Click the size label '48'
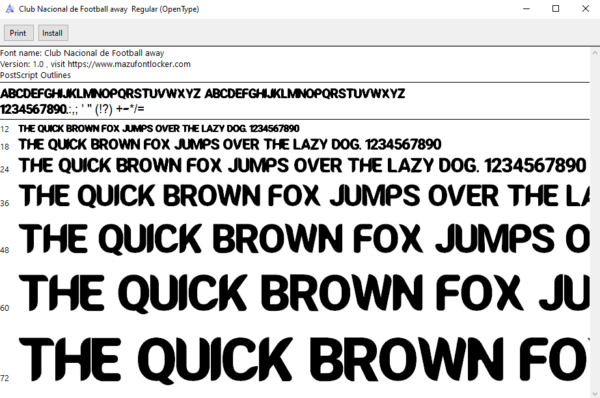Screen dimensions: 600x398 [x=5, y=250]
